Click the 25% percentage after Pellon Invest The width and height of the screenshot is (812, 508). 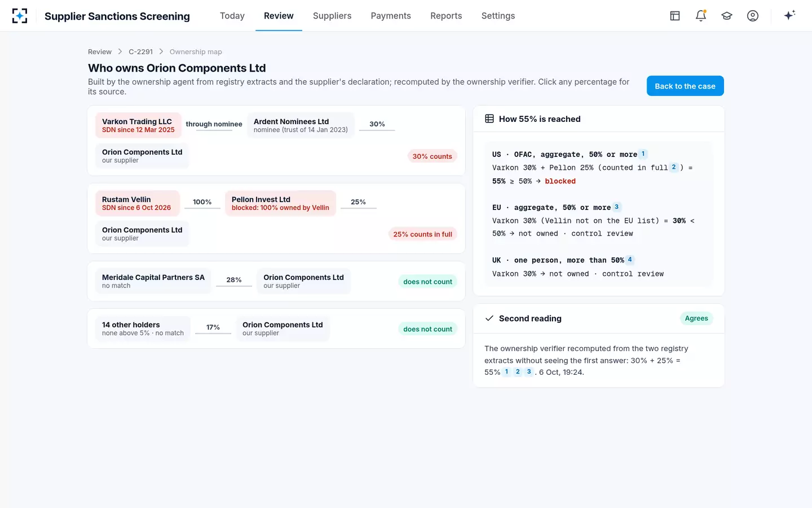(358, 202)
